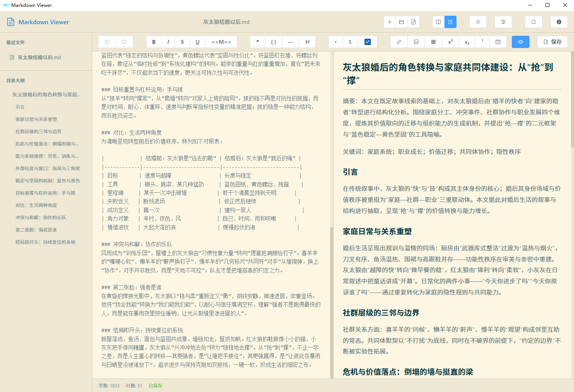Insert a blockquote

(258, 42)
